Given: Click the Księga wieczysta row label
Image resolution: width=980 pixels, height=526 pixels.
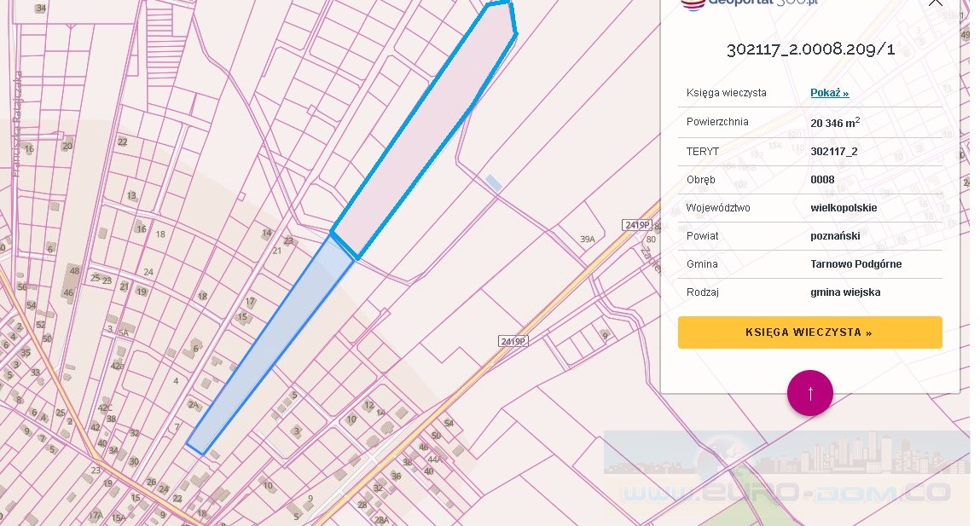Looking at the screenshot, I should 726,92.
